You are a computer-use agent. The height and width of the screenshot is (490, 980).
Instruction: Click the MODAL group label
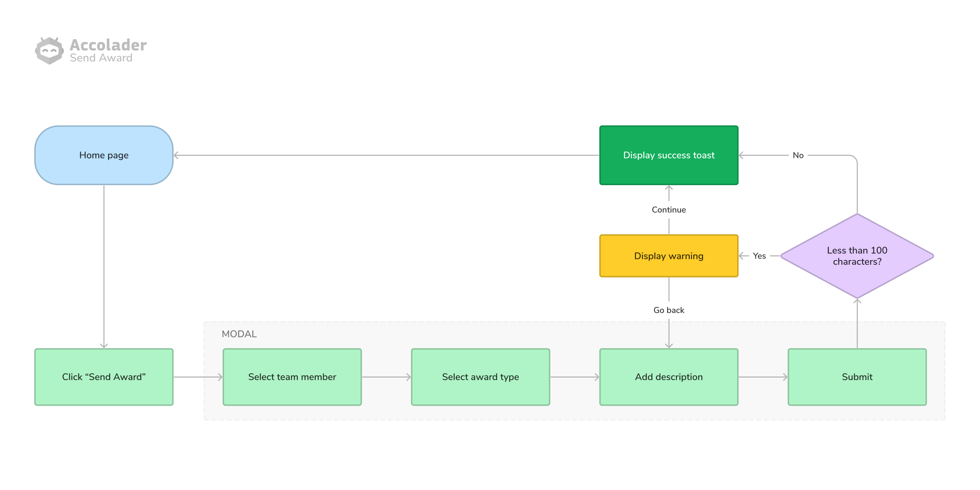(239, 334)
